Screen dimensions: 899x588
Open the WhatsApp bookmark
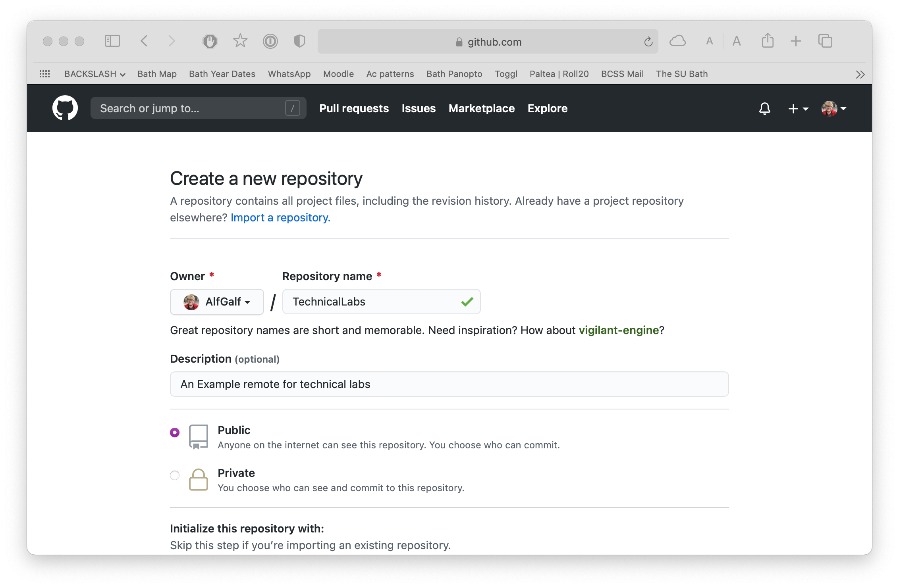[289, 74]
